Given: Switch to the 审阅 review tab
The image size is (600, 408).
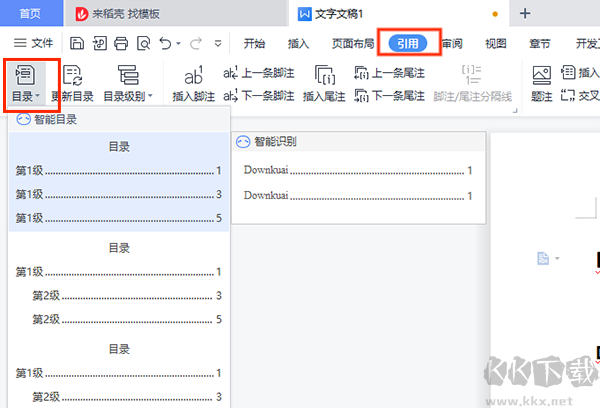Looking at the screenshot, I should point(452,44).
